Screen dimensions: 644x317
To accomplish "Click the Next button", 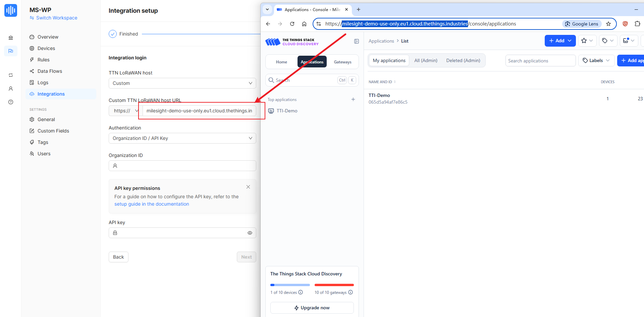I will coord(247,257).
